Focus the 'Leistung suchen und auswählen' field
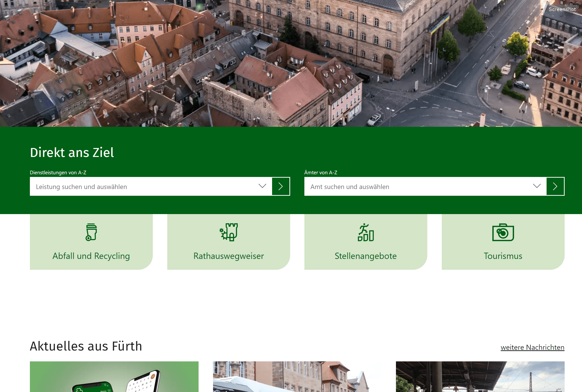Screen dimensions: 582x392 coord(151,187)
